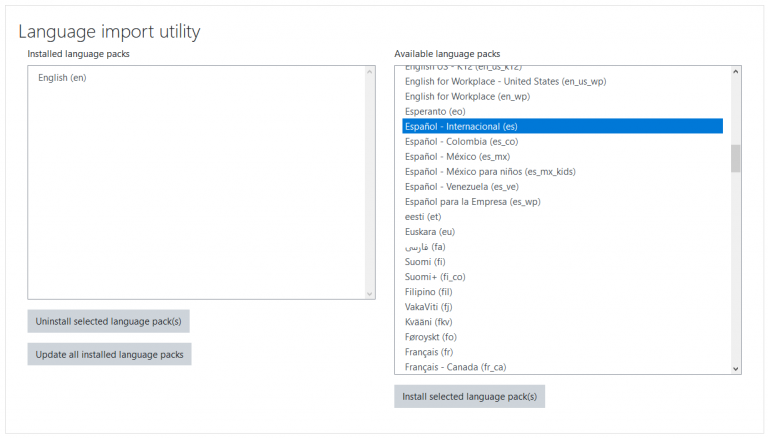The width and height of the screenshot is (768, 438).
Task: Click the available language packs scrollbar thumb
Action: coord(736,158)
